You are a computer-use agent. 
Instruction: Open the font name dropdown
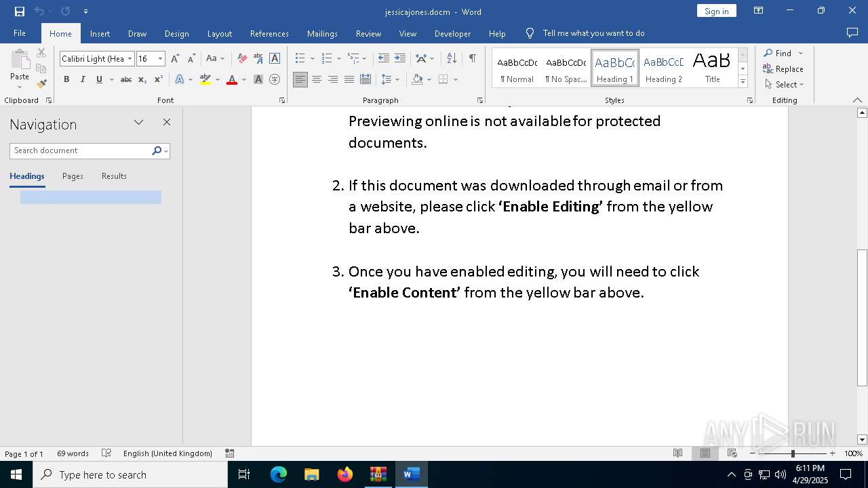130,59
